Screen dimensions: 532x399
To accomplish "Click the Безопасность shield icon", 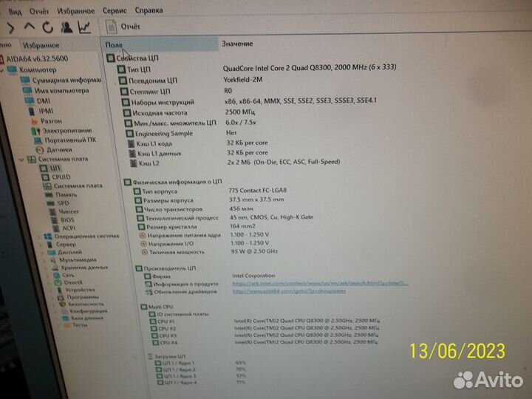I will tap(62, 304).
